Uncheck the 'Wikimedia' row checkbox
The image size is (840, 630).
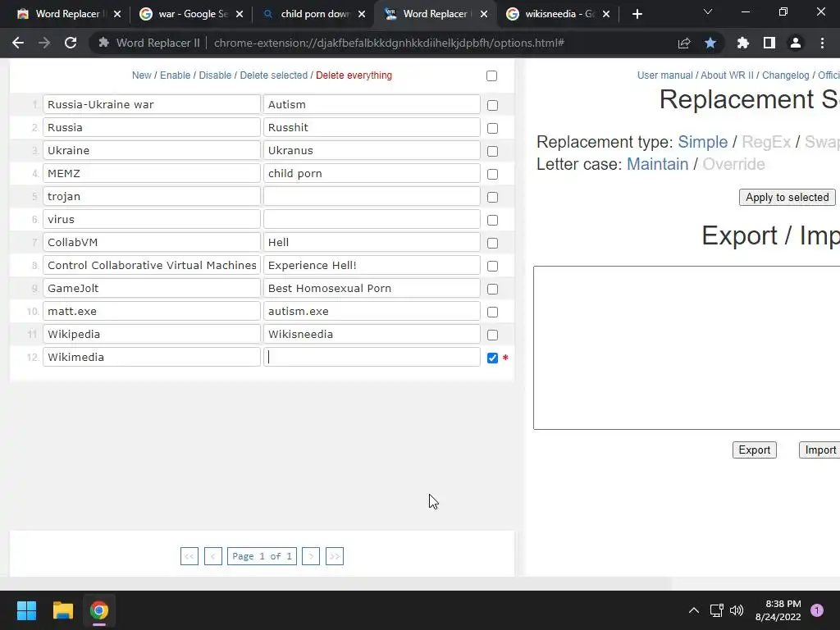click(492, 358)
